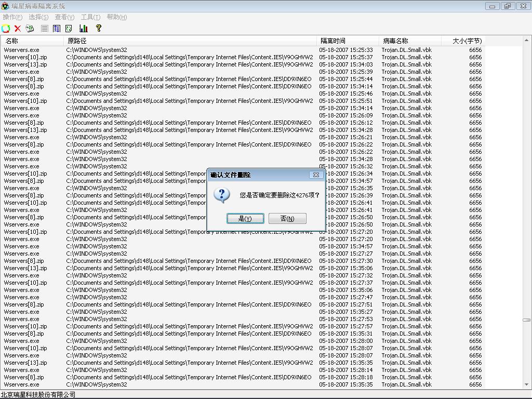Image resolution: width=532 pixels, height=399 pixels.
Task: Select the Wservers[8].zip row at 15:26:12
Action: [243, 123]
